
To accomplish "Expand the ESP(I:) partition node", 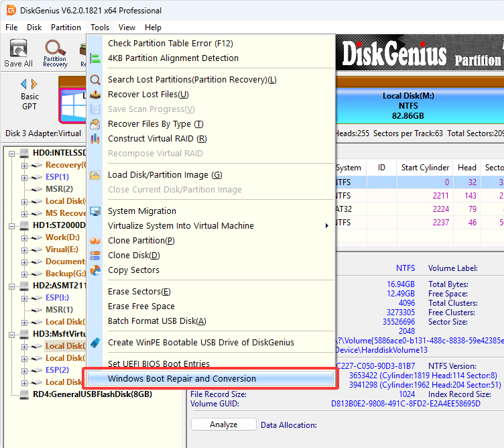I will click(x=24, y=298).
